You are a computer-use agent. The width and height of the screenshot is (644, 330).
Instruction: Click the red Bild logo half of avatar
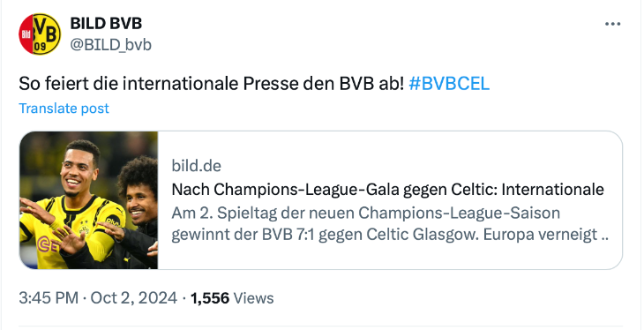(26, 34)
